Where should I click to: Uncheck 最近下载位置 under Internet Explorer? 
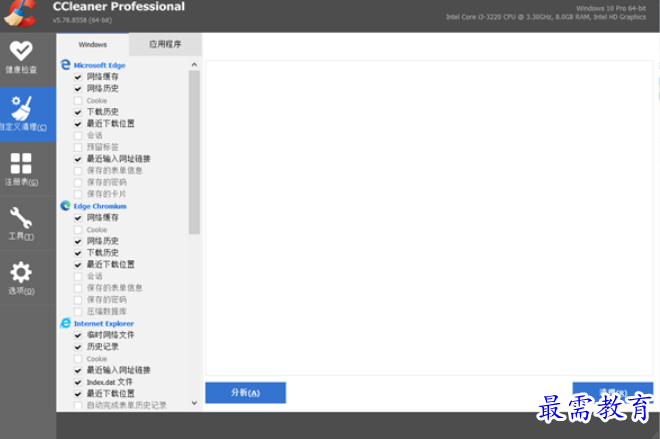[78, 394]
